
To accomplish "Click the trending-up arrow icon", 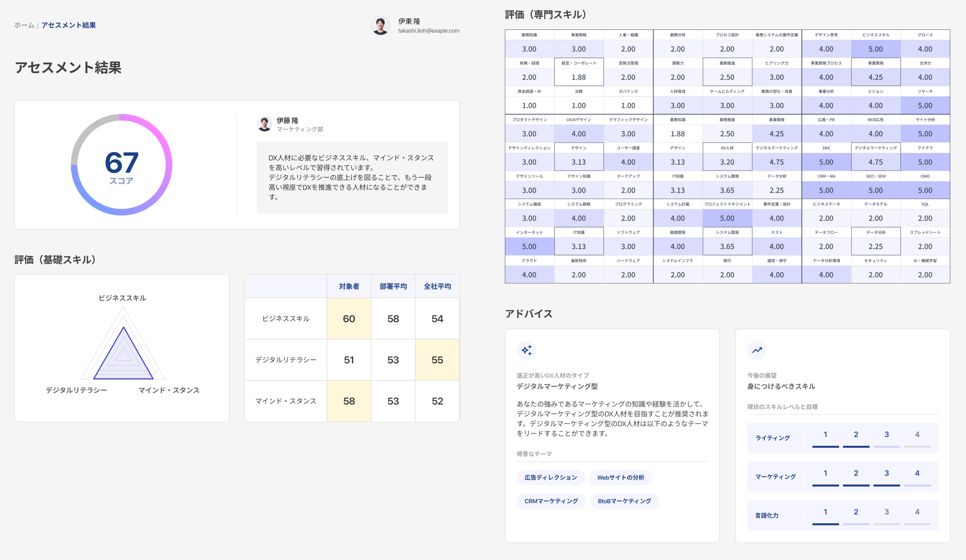I will 757,350.
